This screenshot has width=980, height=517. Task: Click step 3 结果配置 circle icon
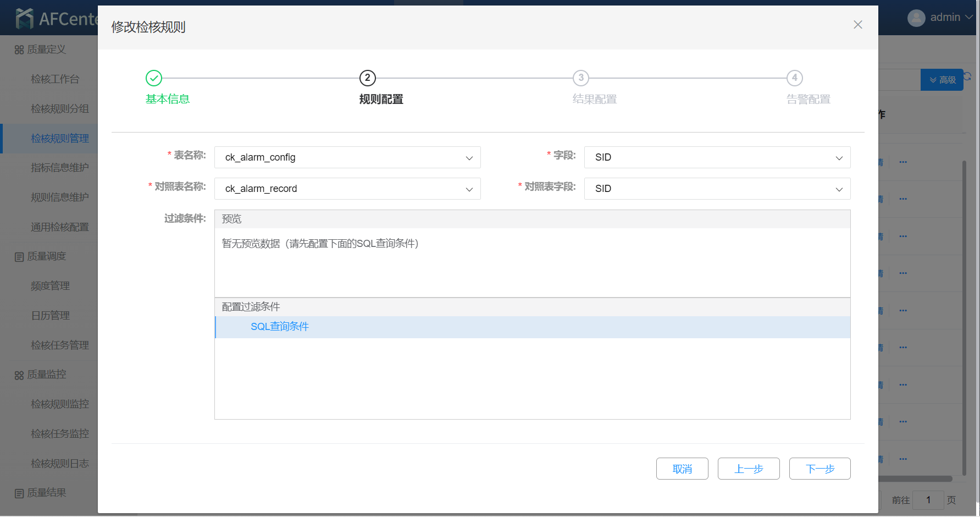[x=581, y=78]
